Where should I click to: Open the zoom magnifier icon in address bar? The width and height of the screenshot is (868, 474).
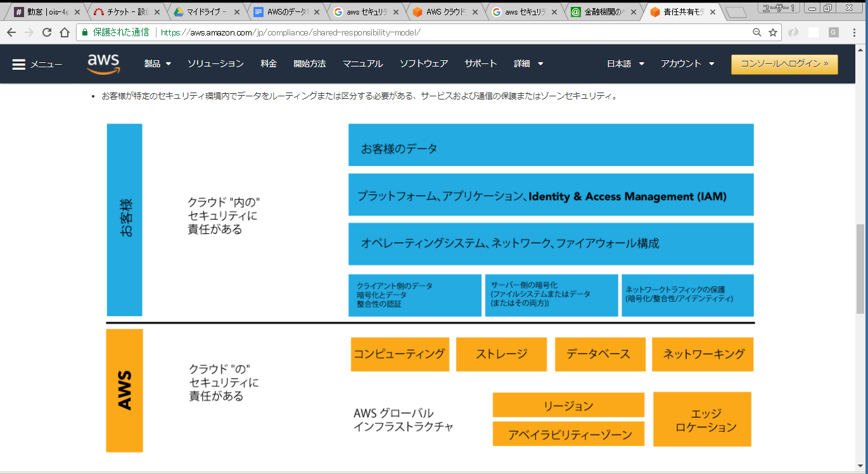[x=757, y=32]
